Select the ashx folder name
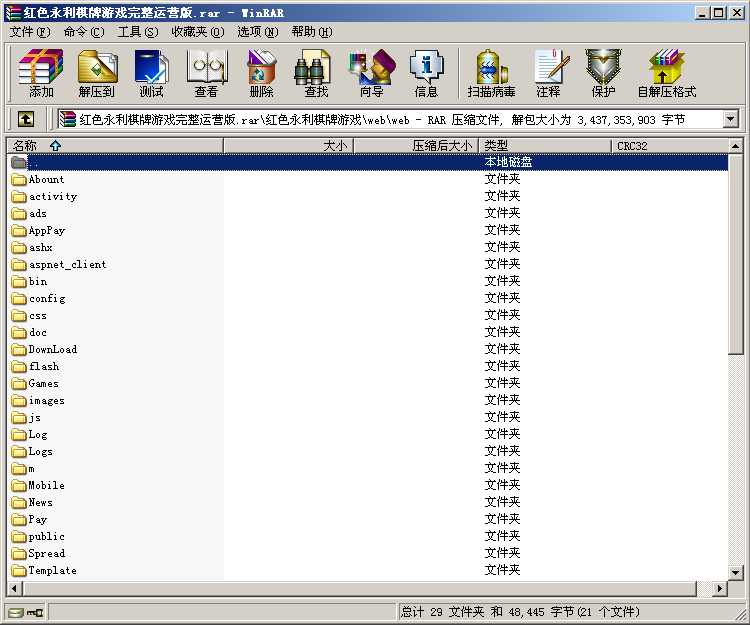 (41, 248)
